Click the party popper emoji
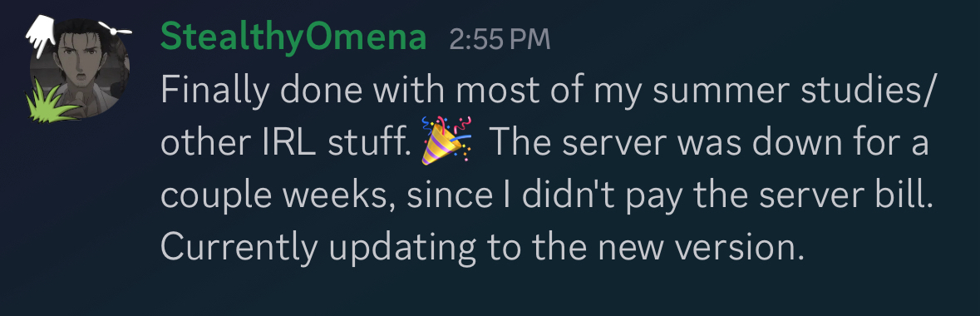Image resolution: width=980 pixels, height=316 pixels. click(x=446, y=141)
